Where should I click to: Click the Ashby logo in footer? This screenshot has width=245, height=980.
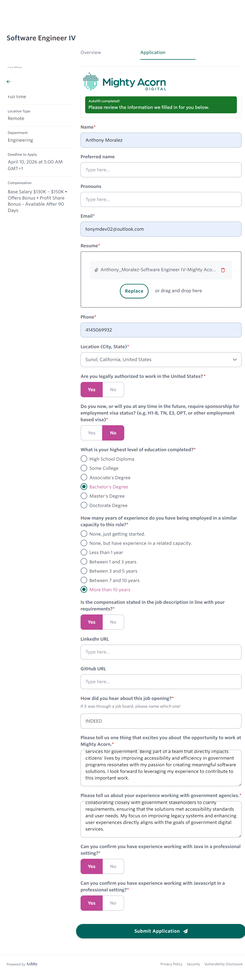coord(32,964)
